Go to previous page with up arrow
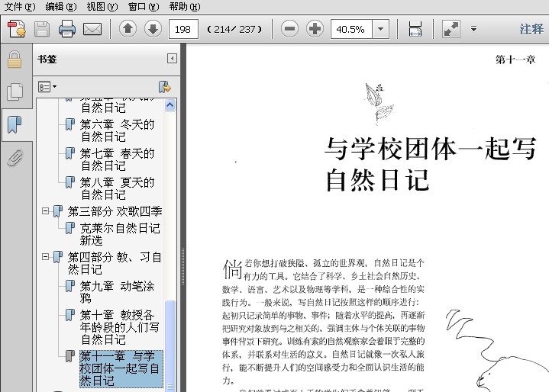 pos(128,29)
